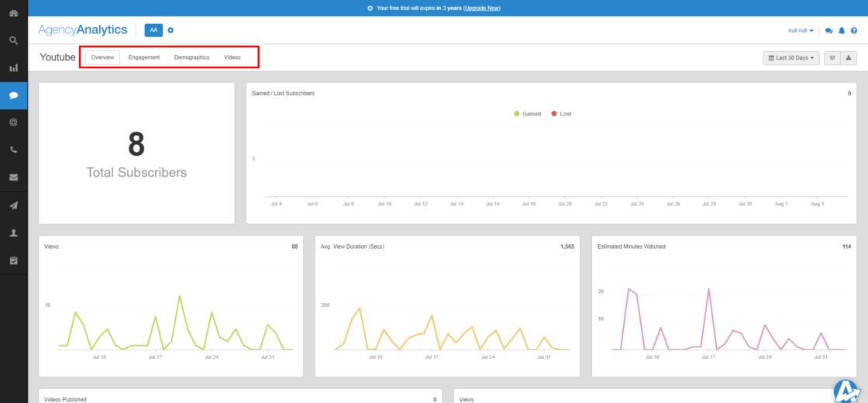Open the bar chart analytics sidebar icon
The width and height of the screenshot is (868, 403).
point(13,68)
